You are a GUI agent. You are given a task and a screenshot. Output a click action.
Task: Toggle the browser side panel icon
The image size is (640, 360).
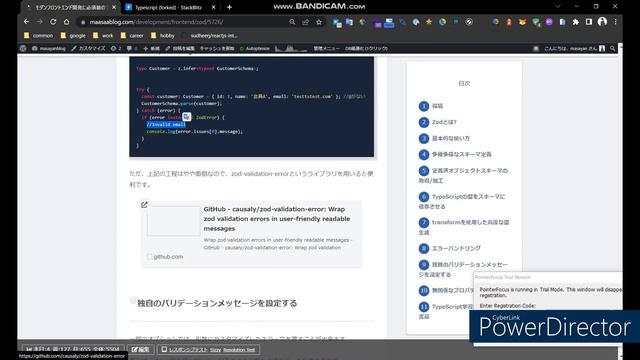(589, 22)
